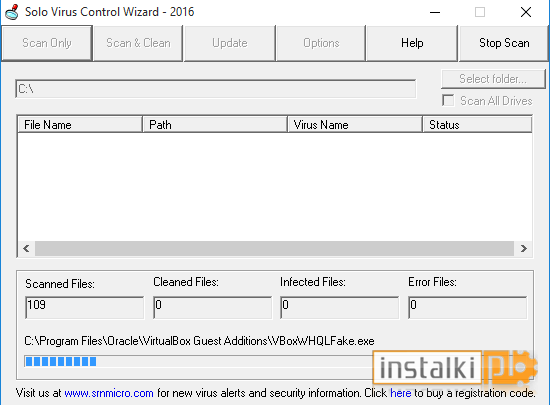Sort by Path column header
The image size is (550, 405).
(x=215, y=125)
